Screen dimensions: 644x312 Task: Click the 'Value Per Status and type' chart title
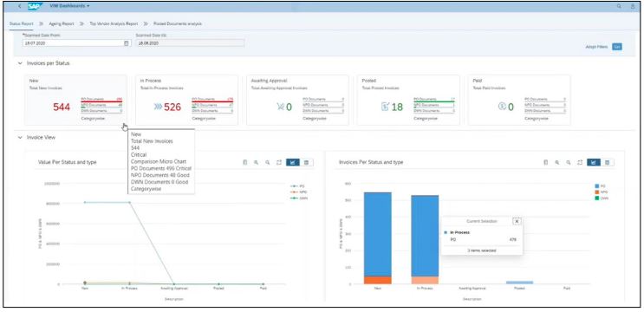pos(68,163)
